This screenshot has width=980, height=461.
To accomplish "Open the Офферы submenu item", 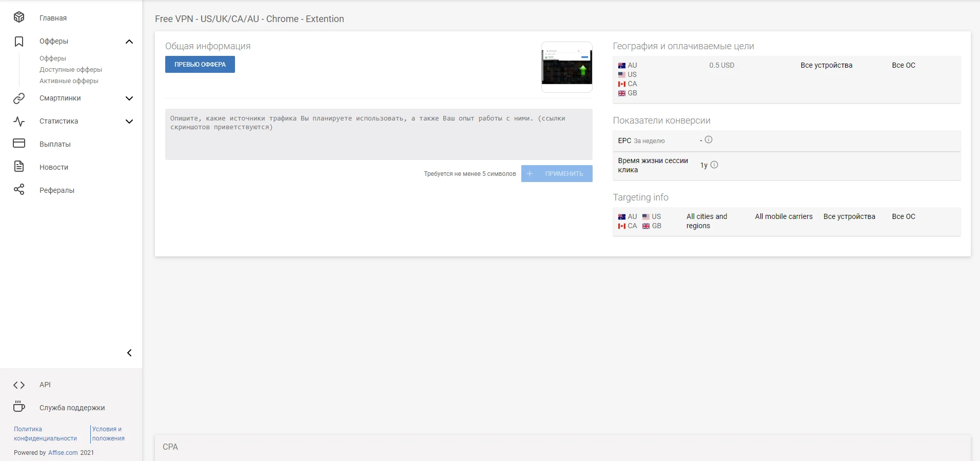I will click(x=53, y=58).
